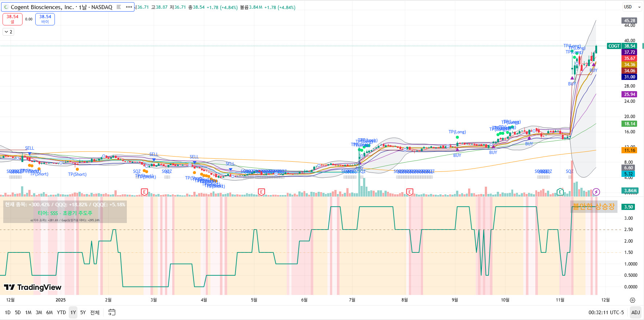644x320 pixels.
Task: Click the 티어: SSS - 초광기 주도주 text
Action: pos(65,213)
